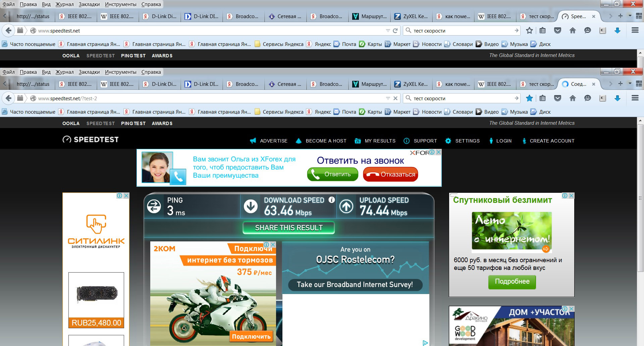This screenshot has height=346, width=644.
Task: Toggle the blue bookmark star in front window
Action: 529,98
